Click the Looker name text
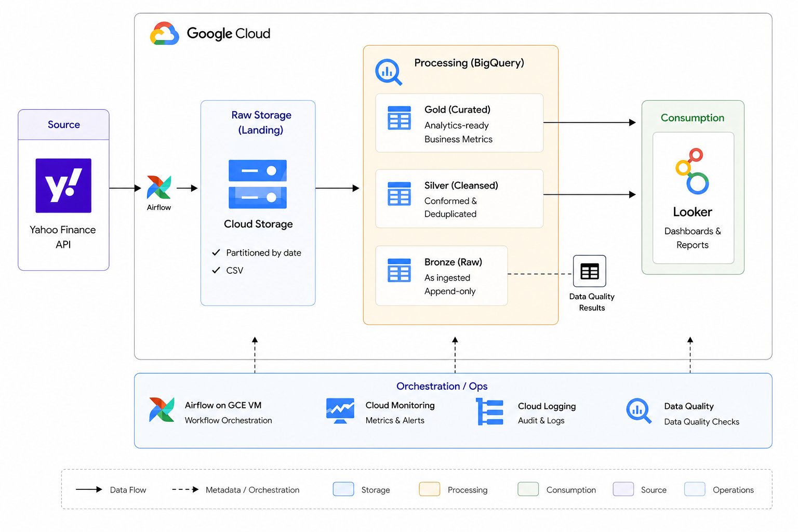 [x=693, y=212]
